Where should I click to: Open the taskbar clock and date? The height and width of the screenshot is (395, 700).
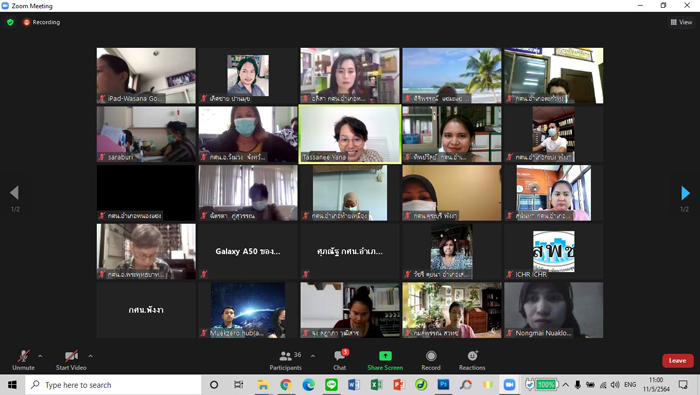coord(656,385)
